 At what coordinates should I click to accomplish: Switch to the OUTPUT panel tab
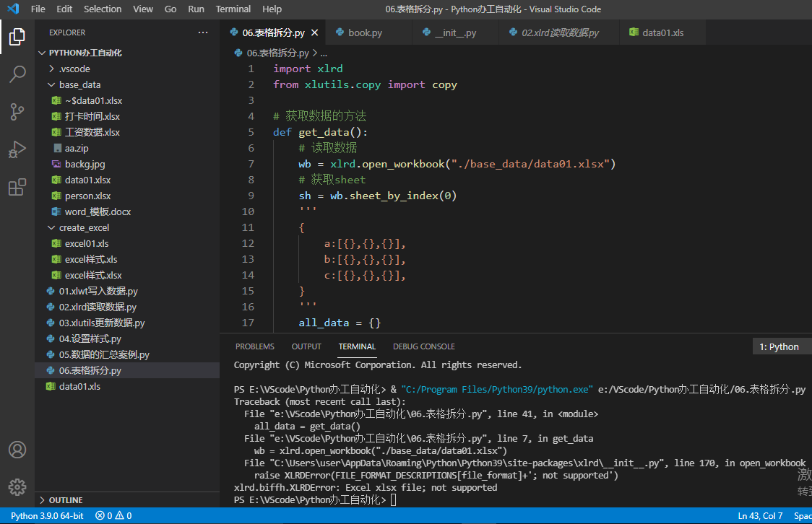[306, 346]
